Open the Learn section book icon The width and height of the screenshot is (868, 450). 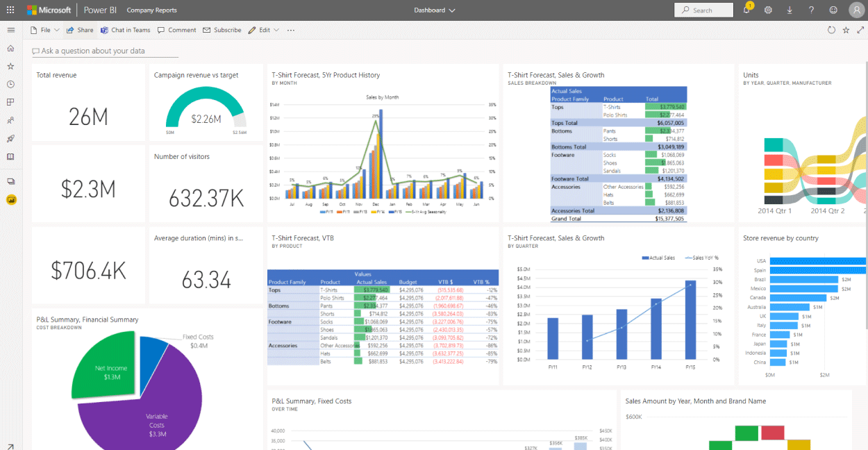[x=10, y=156]
